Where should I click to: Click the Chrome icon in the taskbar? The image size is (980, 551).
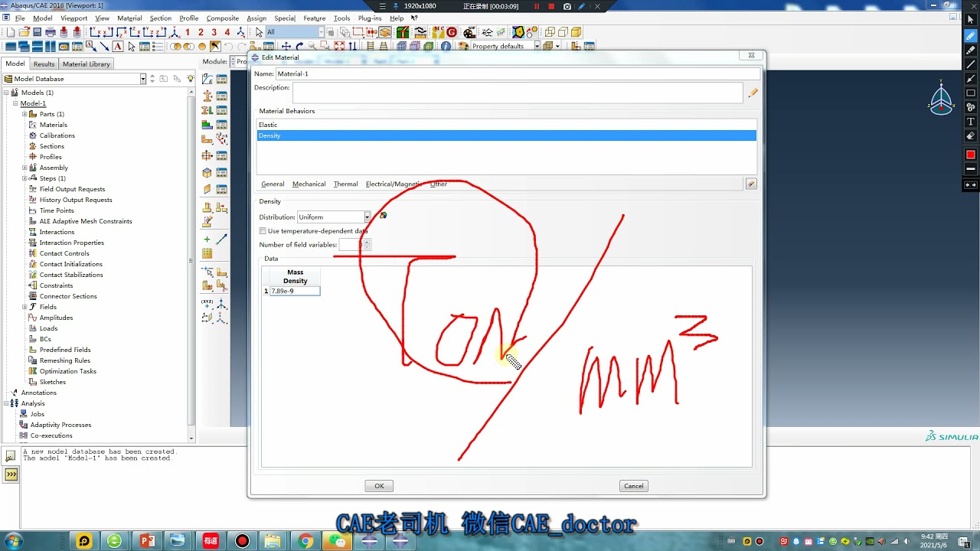(x=305, y=541)
